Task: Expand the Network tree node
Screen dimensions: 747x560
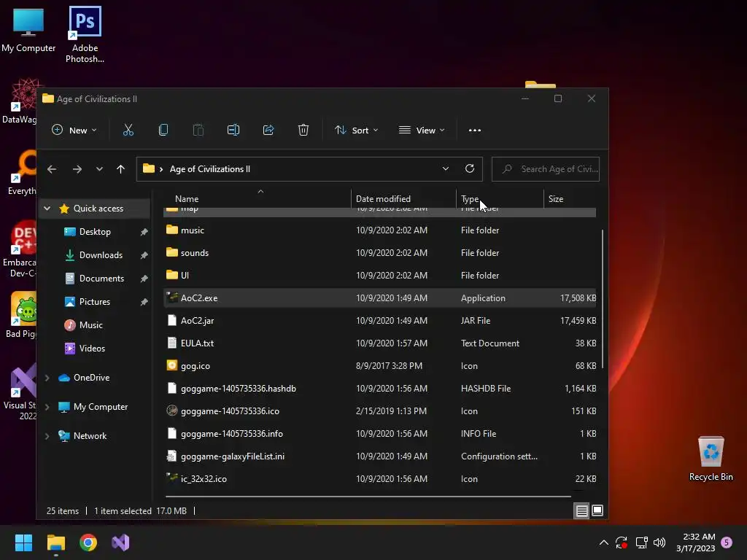Action: tap(47, 436)
